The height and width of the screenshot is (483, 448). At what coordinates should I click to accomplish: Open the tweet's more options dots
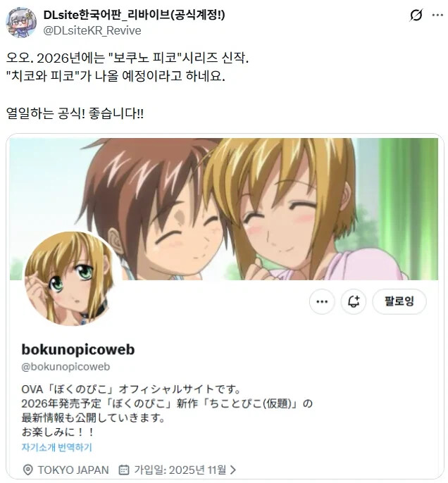pyautogui.click(x=437, y=15)
